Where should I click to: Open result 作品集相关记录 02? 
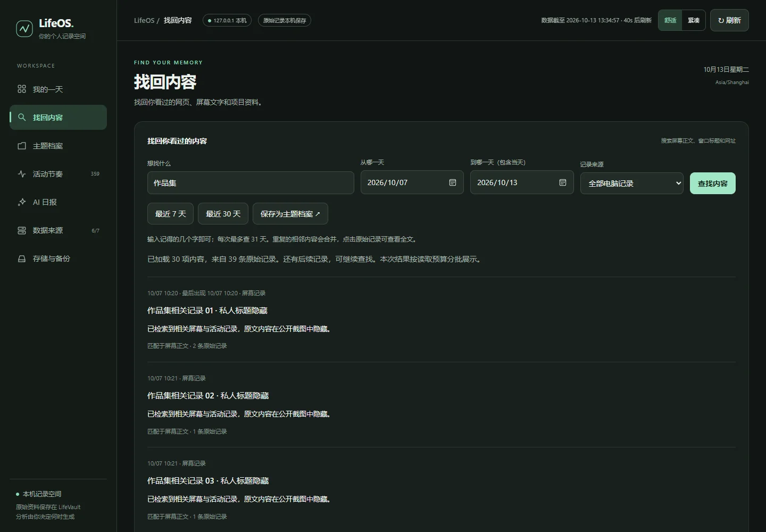coord(208,396)
